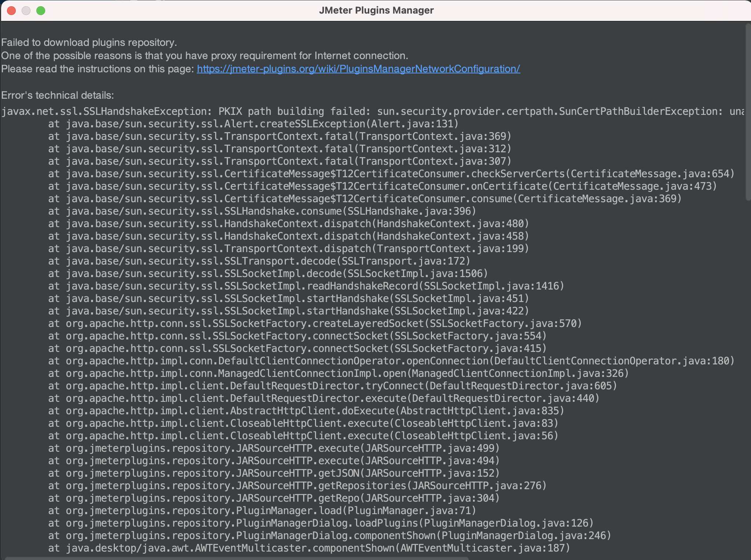The height and width of the screenshot is (560, 751).
Task: Click the proxy requirement explanation line
Action: coord(205,56)
